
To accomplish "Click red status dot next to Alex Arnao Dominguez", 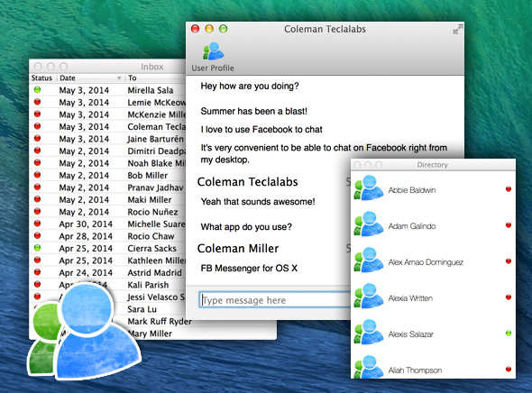I will click(509, 261).
